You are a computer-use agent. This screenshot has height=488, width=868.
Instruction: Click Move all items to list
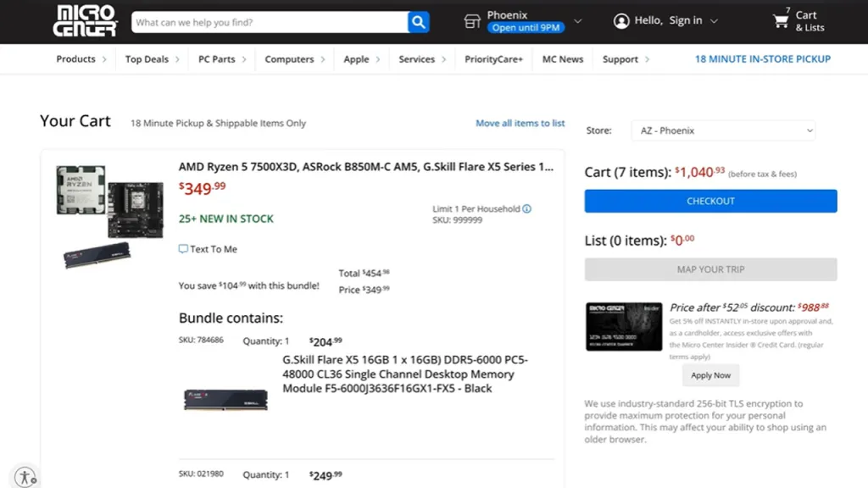click(x=520, y=123)
